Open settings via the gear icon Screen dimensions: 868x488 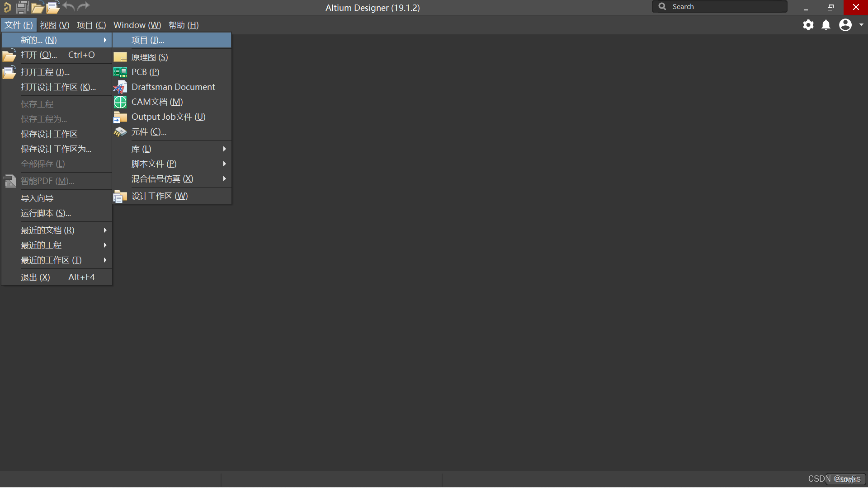808,25
